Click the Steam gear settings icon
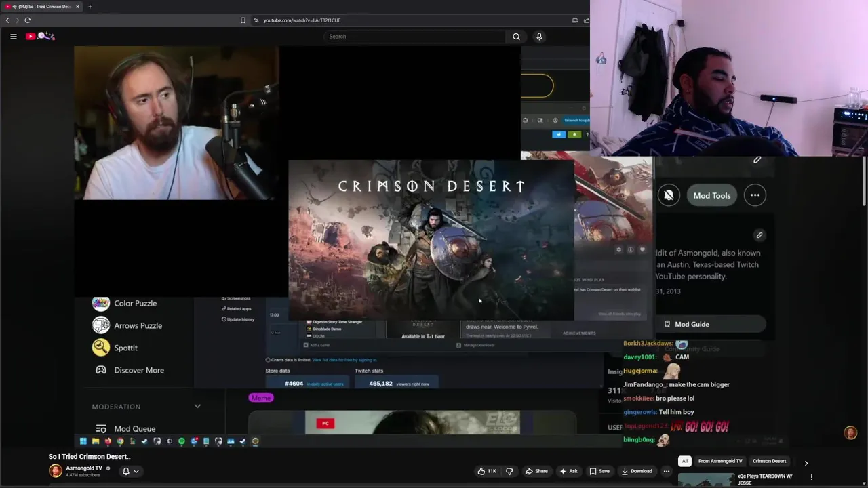 pyautogui.click(x=618, y=249)
